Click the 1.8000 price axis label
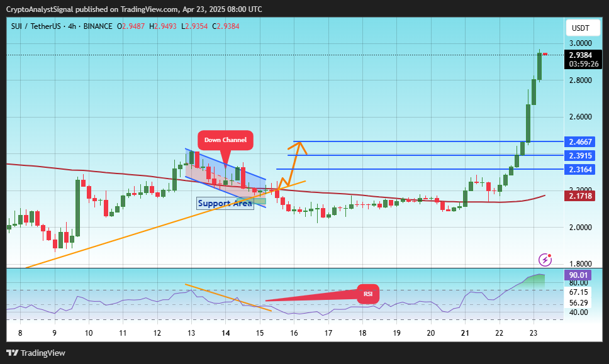The width and height of the screenshot is (609, 364). pos(580,264)
